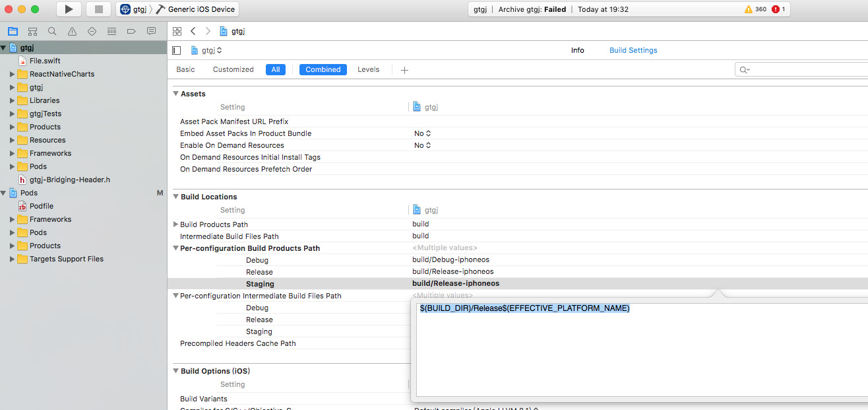The height and width of the screenshot is (410, 868).
Task: Click the Release value build/Release-iphoneos
Action: click(x=453, y=271)
